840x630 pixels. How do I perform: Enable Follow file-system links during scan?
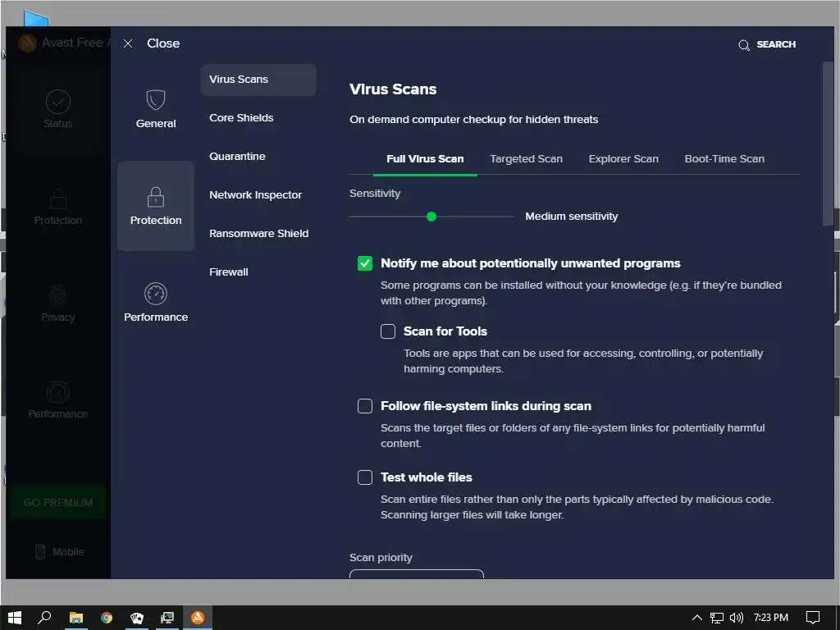point(365,406)
